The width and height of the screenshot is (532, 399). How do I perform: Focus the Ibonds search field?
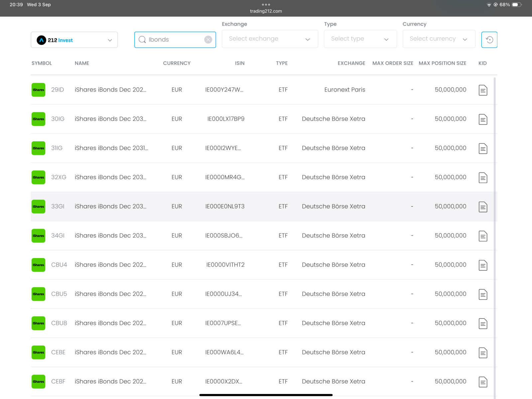click(175, 40)
